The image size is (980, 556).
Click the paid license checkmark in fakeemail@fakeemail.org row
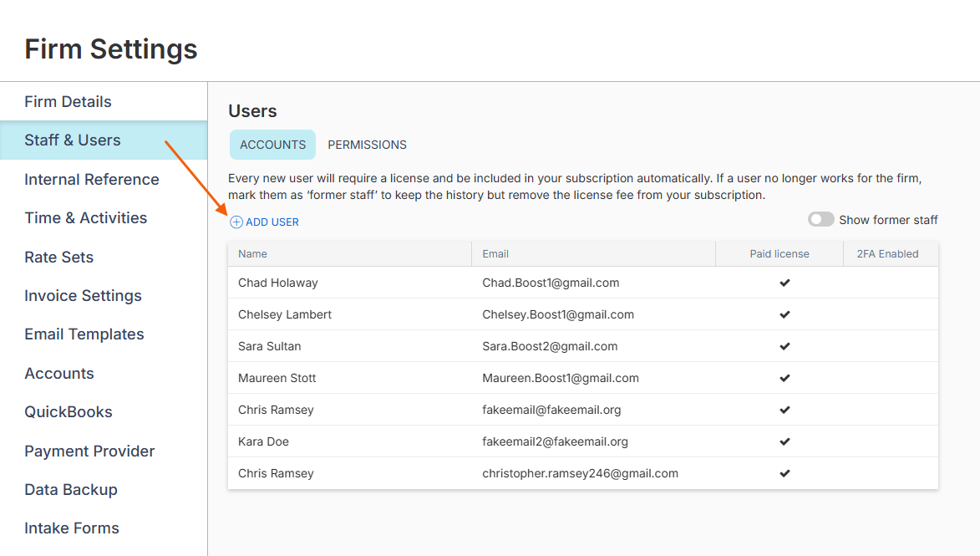(785, 411)
